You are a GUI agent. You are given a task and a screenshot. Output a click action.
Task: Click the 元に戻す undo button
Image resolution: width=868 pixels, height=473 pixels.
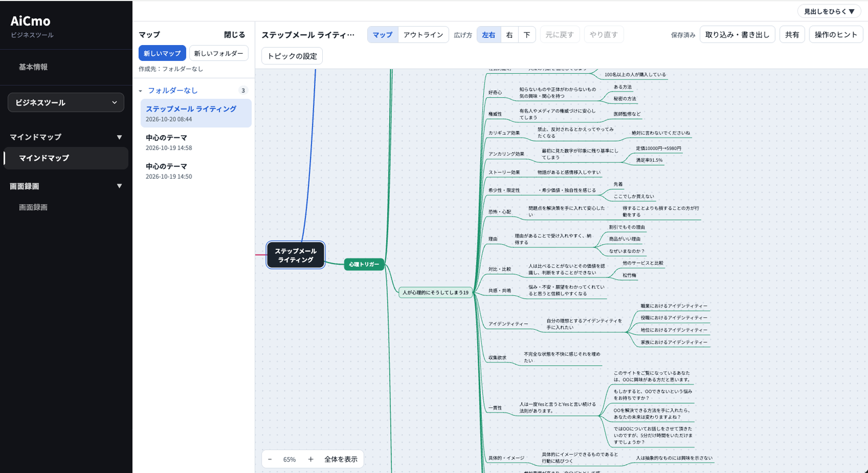pyautogui.click(x=560, y=35)
